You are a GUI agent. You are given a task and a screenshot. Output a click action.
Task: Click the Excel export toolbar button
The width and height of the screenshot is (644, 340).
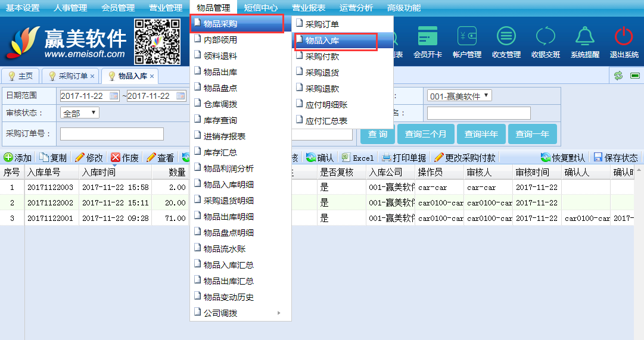pyautogui.click(x=358, y=158)
